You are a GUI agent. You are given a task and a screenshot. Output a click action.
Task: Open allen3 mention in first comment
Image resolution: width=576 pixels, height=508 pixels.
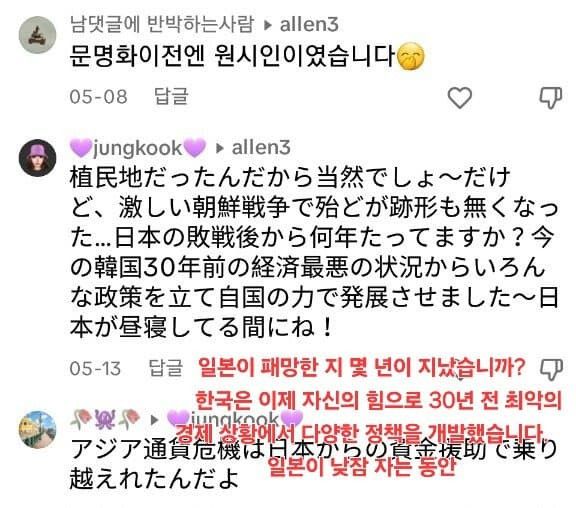[309, 25]
